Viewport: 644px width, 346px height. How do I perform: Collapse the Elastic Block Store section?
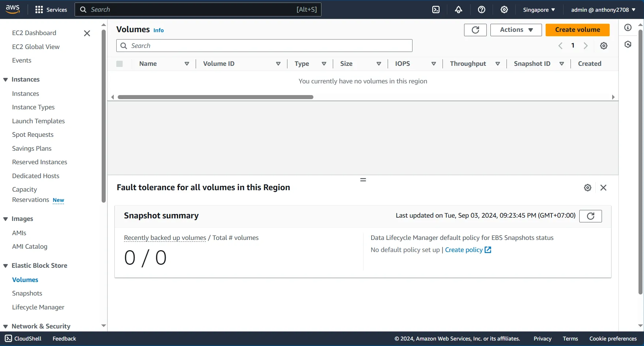(5, 266)
